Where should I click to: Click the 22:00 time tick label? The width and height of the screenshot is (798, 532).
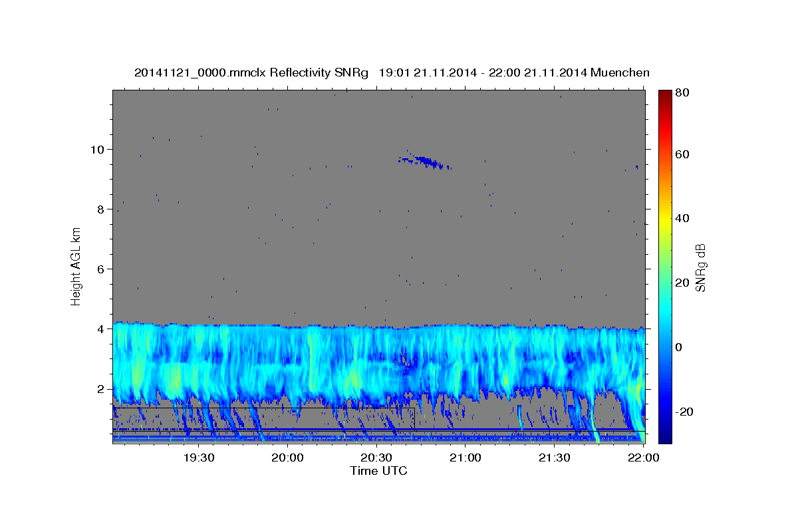pos(643,458)
